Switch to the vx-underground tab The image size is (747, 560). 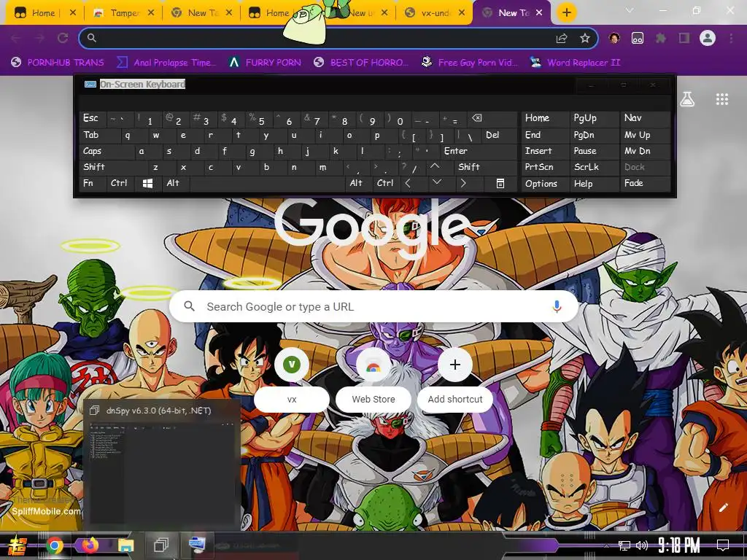(x=435, y=13)
